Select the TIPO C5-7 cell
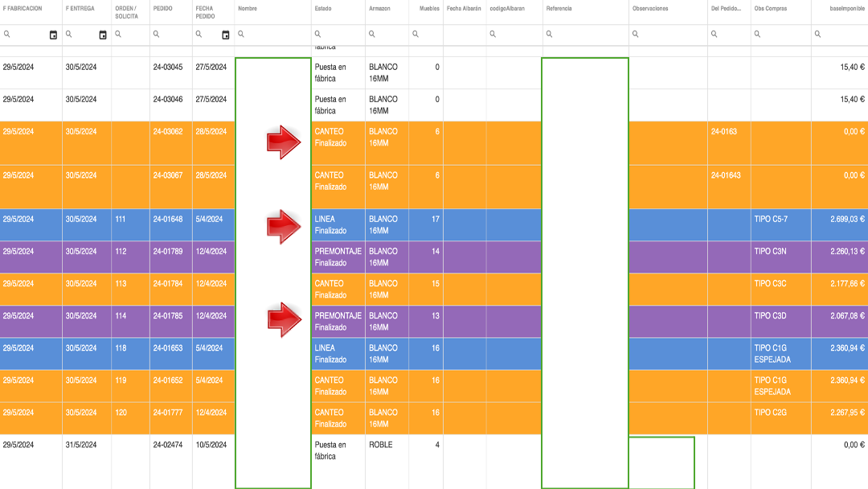The image size is (868, 489). [772, 220]
